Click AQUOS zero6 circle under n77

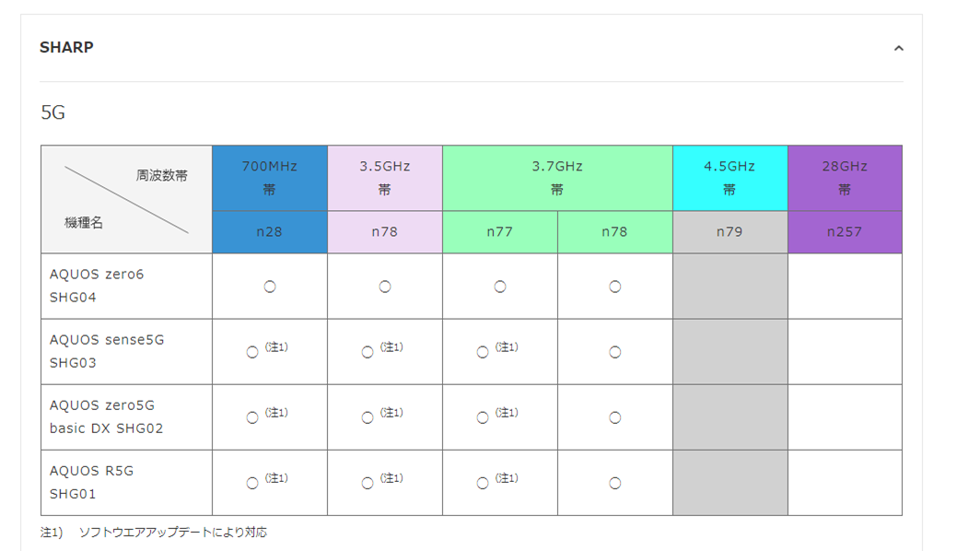tap(500, 287)
